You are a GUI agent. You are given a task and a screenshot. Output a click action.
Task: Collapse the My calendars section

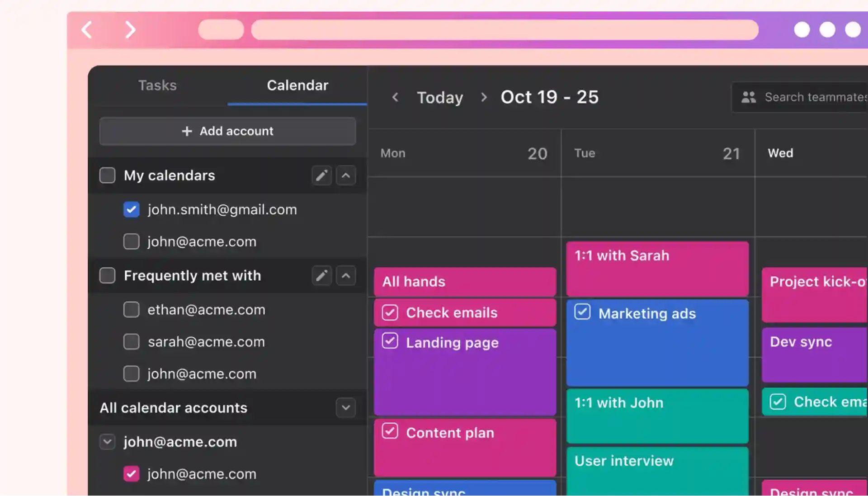[x=346, y=175]
